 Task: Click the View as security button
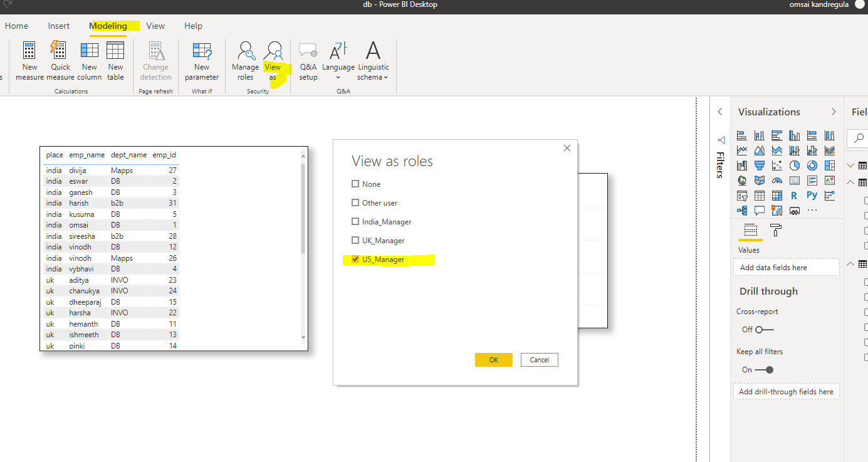[273, 61]
